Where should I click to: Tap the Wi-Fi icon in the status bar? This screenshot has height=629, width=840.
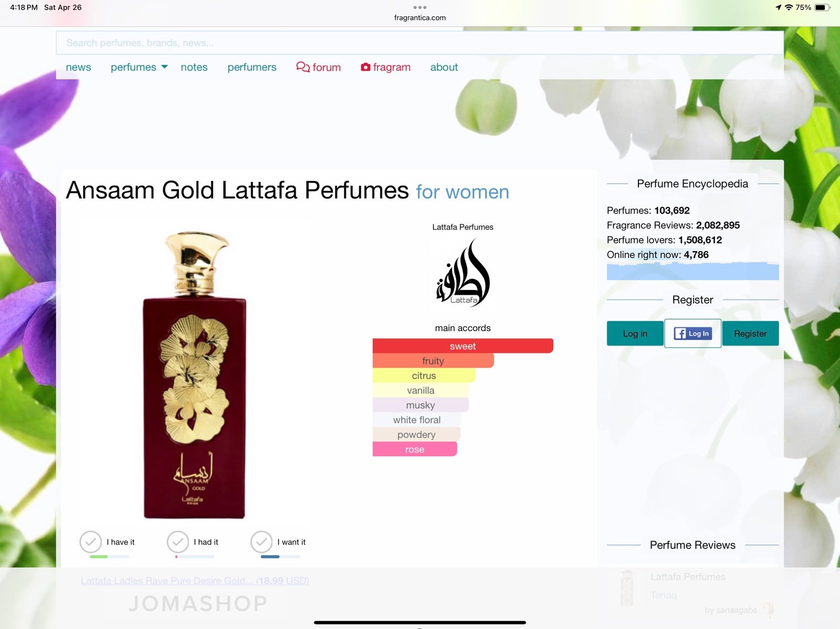pyautogui.click(x=789, y=7)
